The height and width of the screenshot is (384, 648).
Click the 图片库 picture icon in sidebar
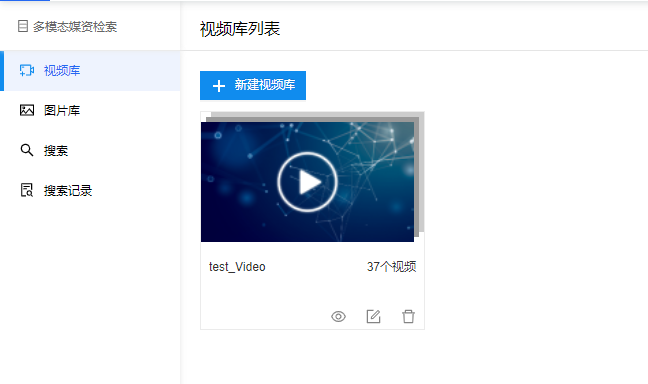[27, 110]
